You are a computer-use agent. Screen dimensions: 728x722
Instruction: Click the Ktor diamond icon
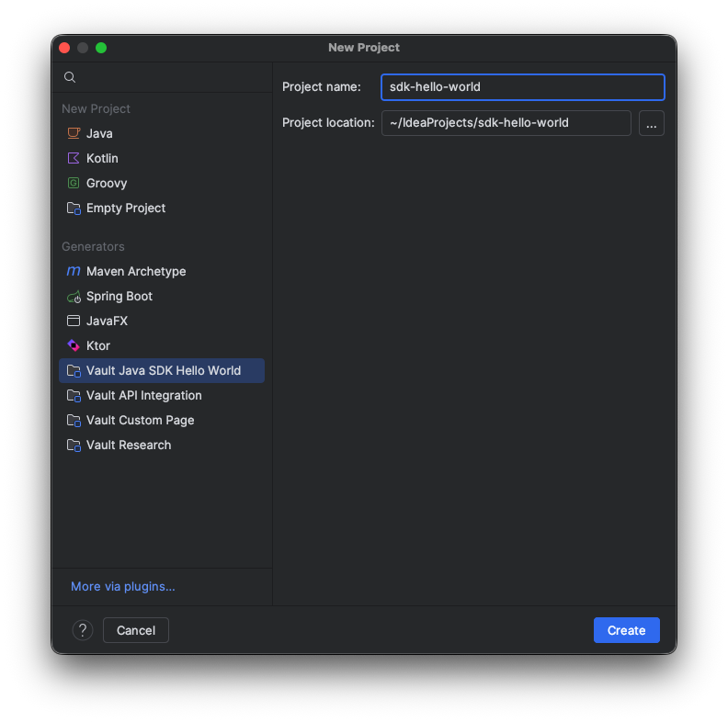tap(74, 345)
